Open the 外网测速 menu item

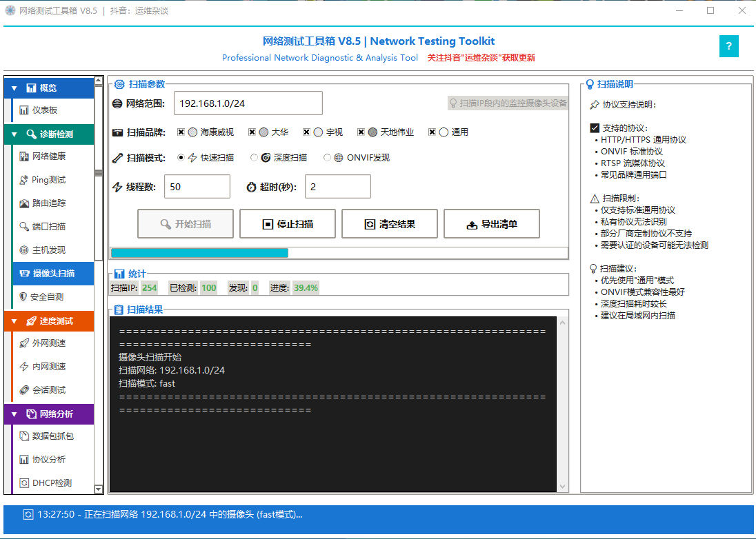52,343
